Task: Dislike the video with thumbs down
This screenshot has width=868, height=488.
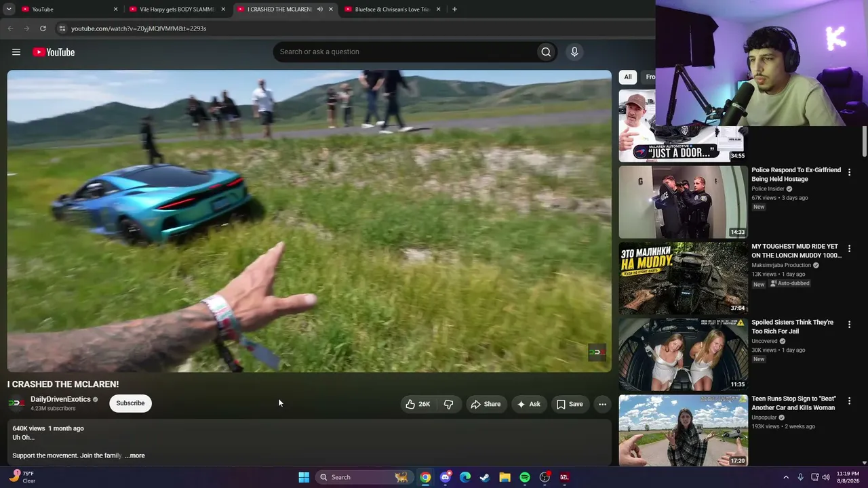Action: point(448,404)
